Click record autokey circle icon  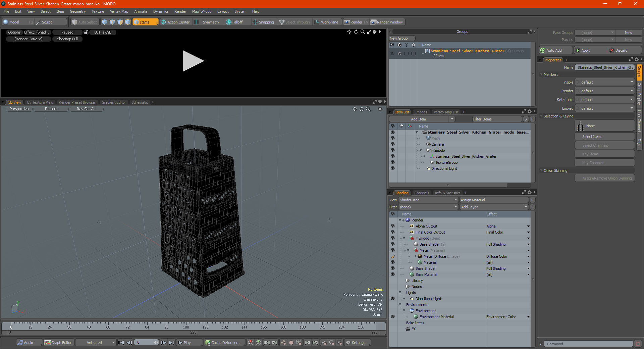pyautogui.click(x=291, y=343)
